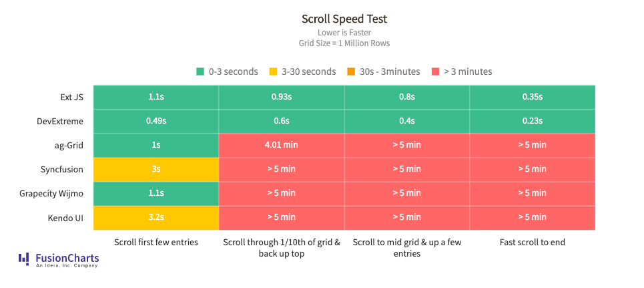Click the Scroll first few entries column label

pos(156,242)
